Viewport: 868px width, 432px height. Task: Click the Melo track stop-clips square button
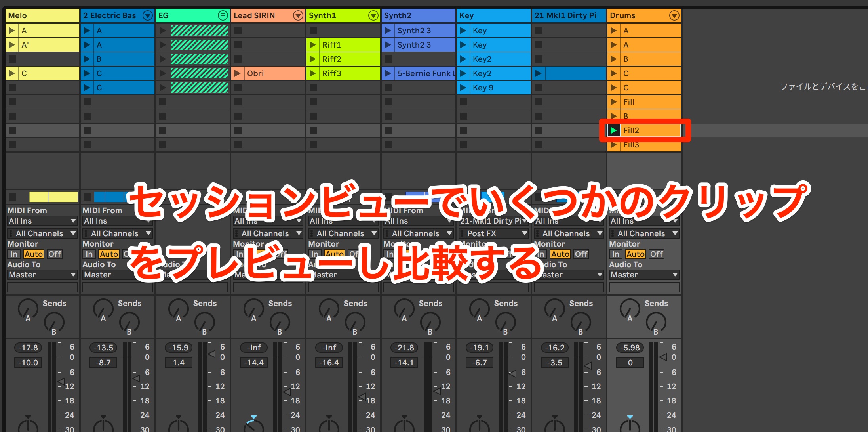click(12, 197)
